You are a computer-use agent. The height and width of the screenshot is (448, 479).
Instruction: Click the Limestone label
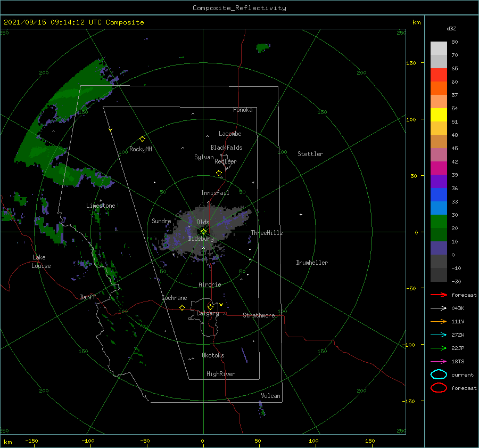point(101,206)
